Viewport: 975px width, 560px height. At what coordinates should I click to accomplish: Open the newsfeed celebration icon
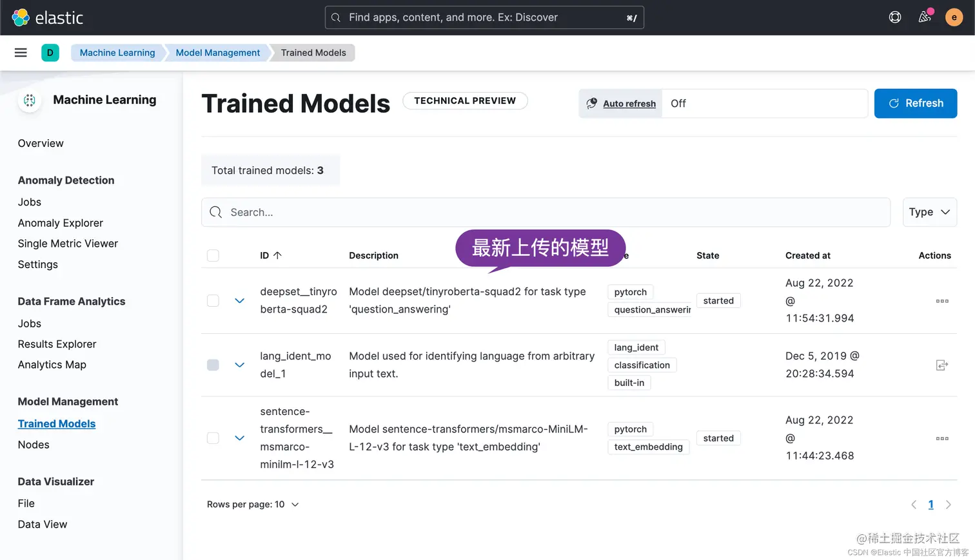925,17
